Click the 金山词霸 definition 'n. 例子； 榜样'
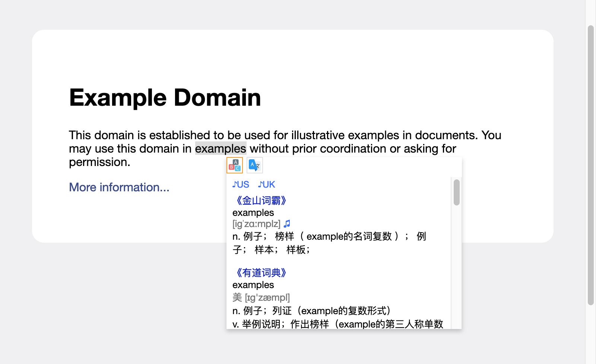This screenshot has height=364, width=596. pyautogui.click(x=329, y=243)
